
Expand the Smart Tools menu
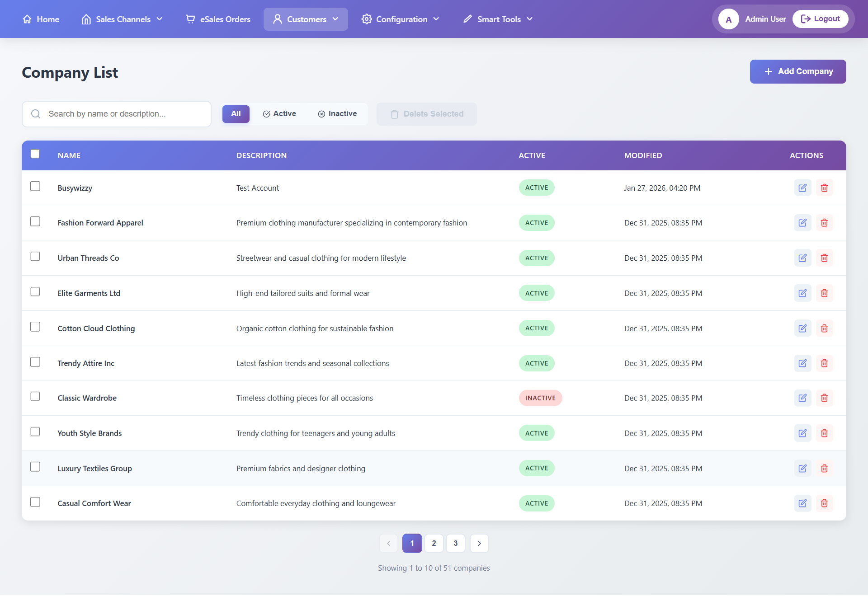click(x=498, y=19)
